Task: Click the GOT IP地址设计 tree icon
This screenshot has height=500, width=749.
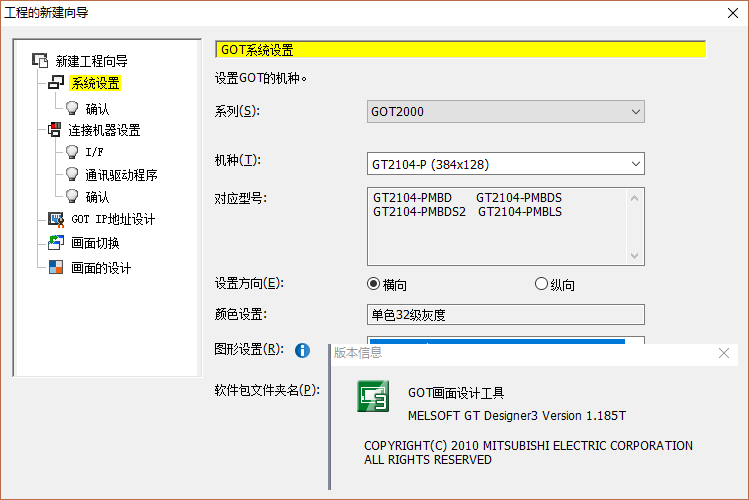Action: pyautogui.click(x=56, y=219)
